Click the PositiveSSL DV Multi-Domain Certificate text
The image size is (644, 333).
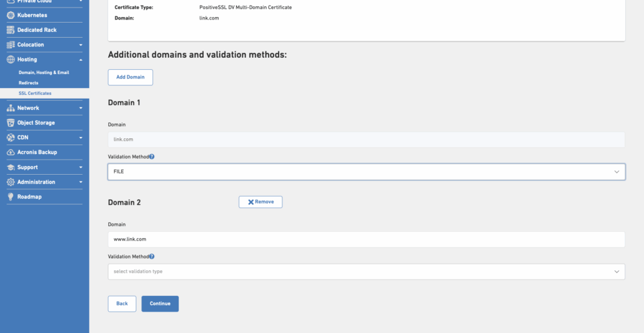point(246,8)
